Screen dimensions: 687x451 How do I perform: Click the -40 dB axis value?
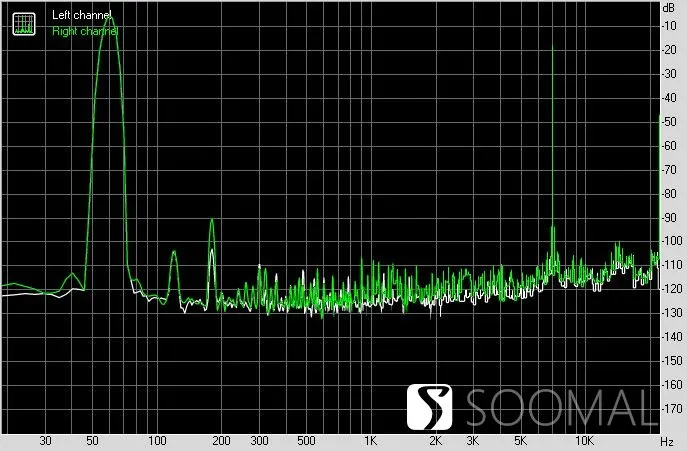click(669, 98)
